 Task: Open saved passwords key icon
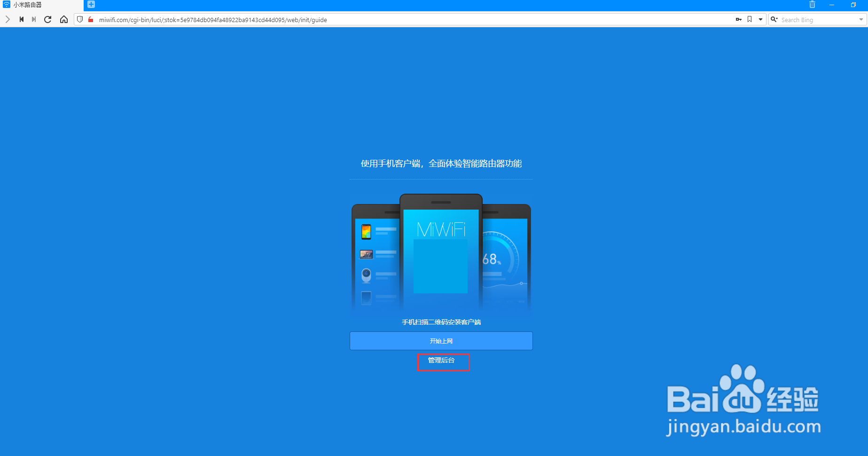(x=739, y=19)
